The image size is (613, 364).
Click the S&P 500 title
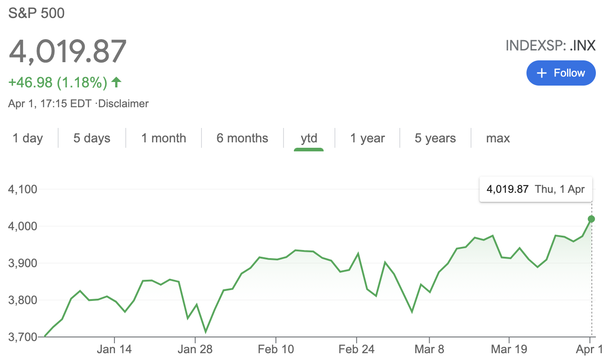coord(37,13)
